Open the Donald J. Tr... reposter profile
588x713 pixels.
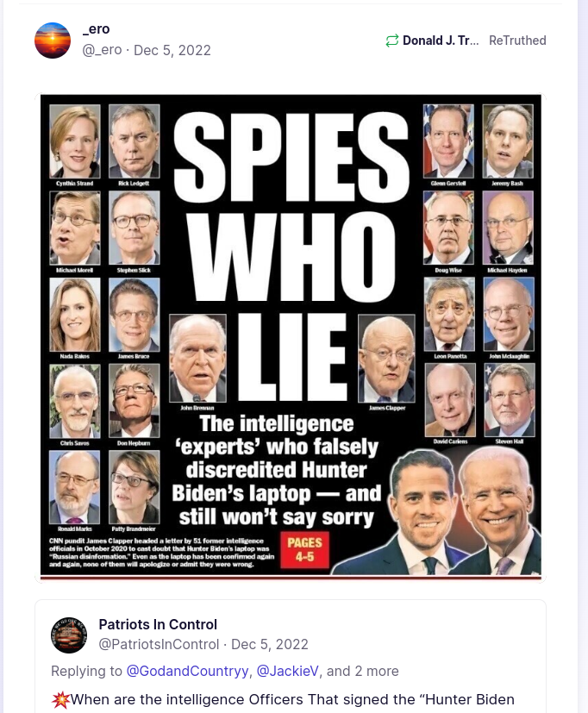441,41
